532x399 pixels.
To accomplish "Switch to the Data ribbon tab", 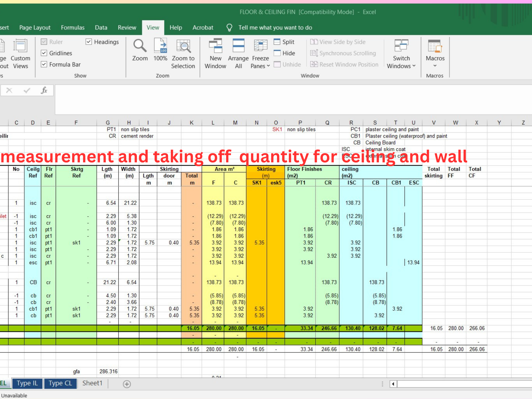I will tap(101, 27).
